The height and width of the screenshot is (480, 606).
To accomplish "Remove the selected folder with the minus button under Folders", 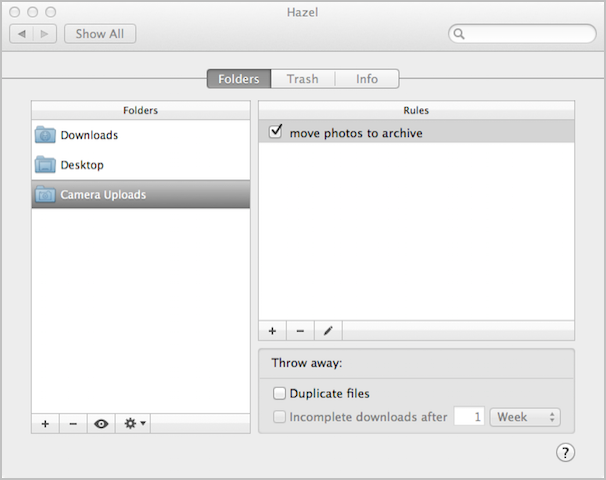I will [73, 424].
